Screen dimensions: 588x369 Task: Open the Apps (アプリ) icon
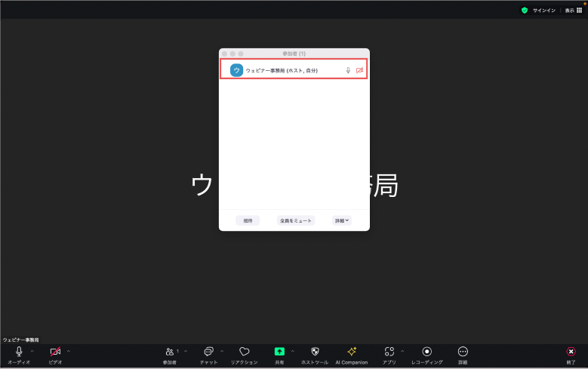tap(389, 352)
